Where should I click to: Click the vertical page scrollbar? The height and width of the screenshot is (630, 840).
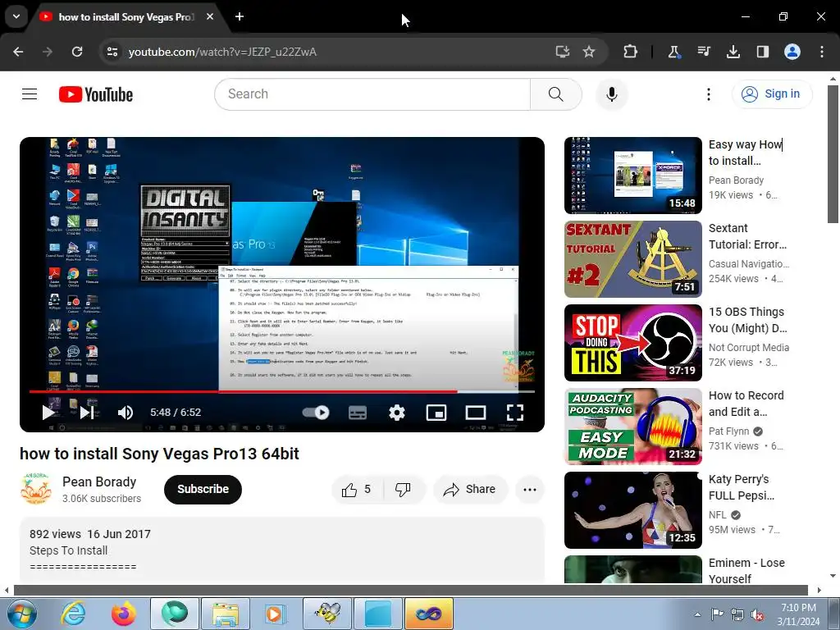833,153
